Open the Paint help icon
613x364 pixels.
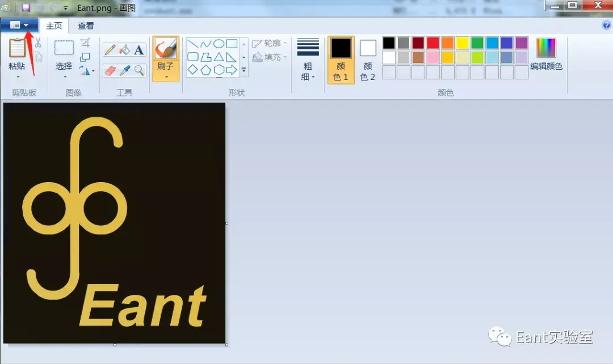click(x=606, y=26)
